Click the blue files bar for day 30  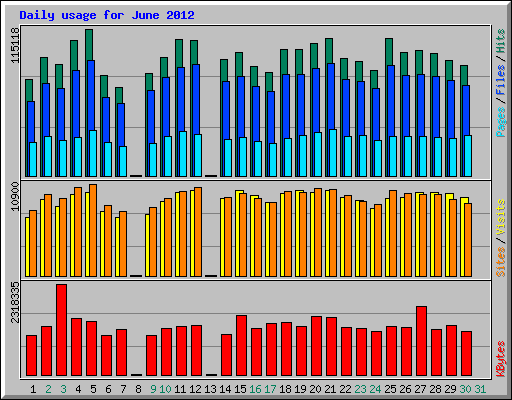(466, 110)
